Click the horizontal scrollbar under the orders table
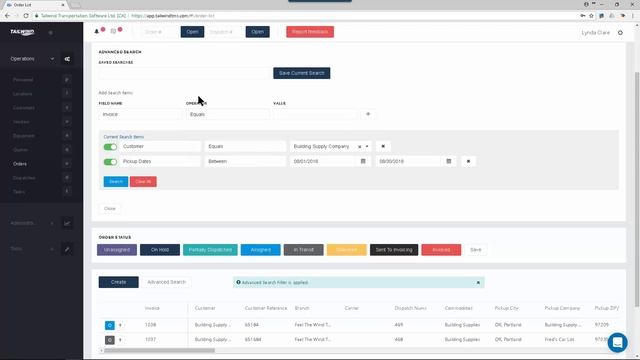 coord(159,350)
